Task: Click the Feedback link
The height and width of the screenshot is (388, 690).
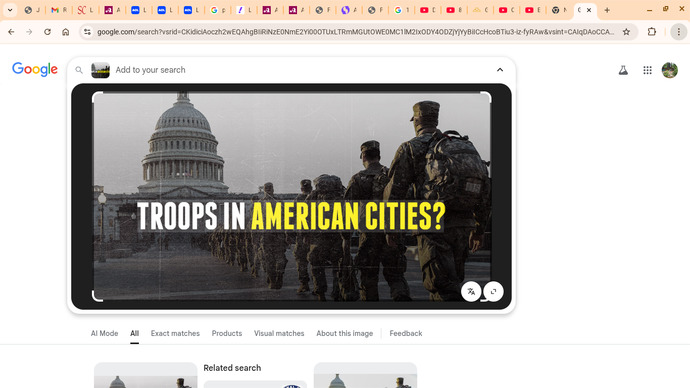Action: pos(406,333)
